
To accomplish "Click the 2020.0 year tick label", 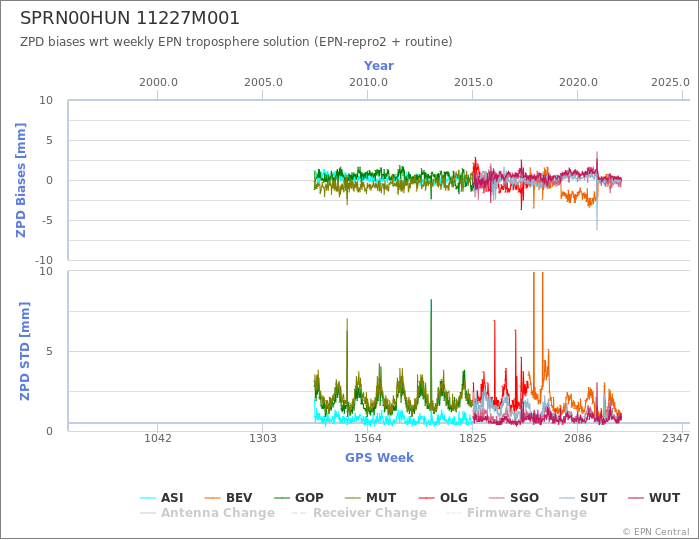I will pos(578,83).
